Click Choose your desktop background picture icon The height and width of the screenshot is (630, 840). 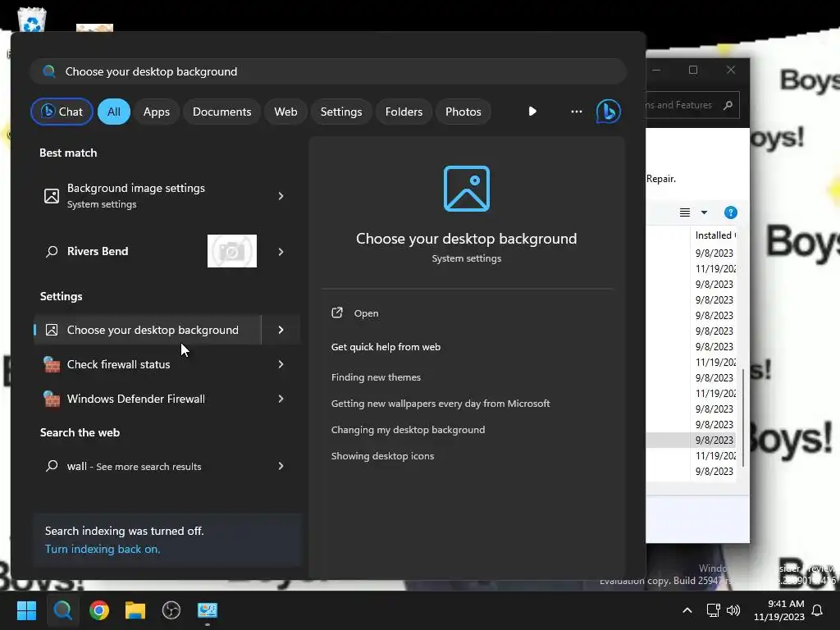pyautogui.click(x=52, y=330)
